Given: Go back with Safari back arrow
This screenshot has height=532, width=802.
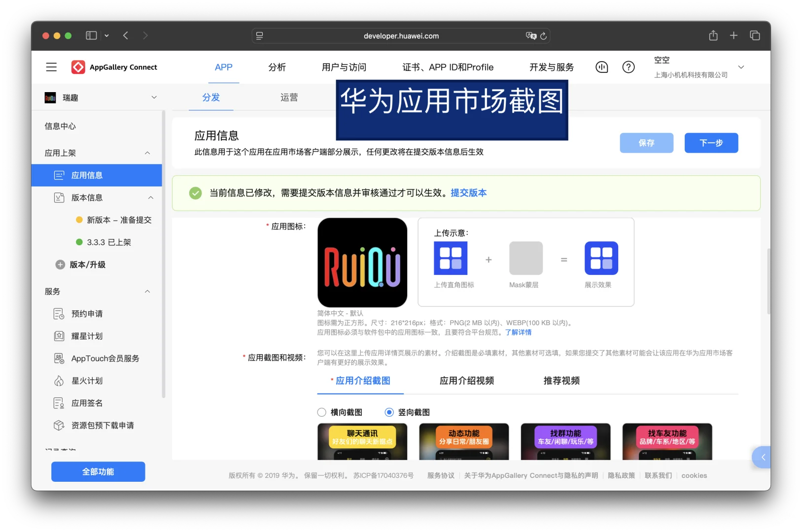Looking at the screenshot, I should click(x=126, y=35).
